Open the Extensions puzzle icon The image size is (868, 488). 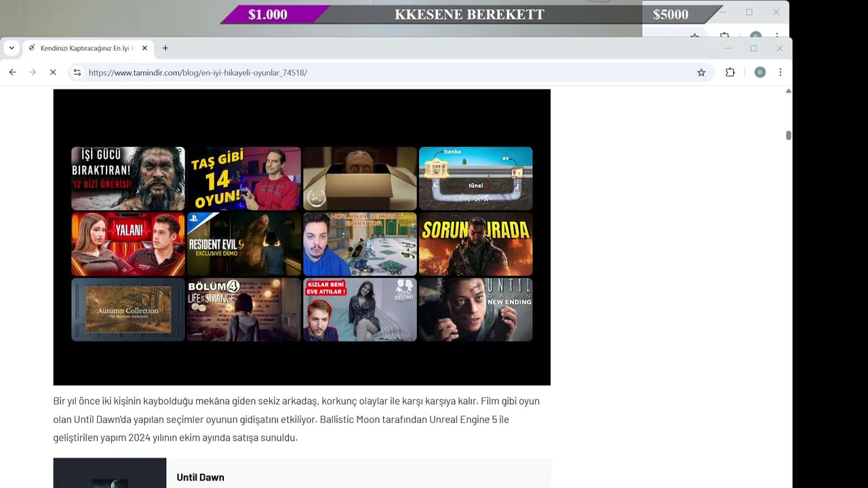[x=730, y=73]
